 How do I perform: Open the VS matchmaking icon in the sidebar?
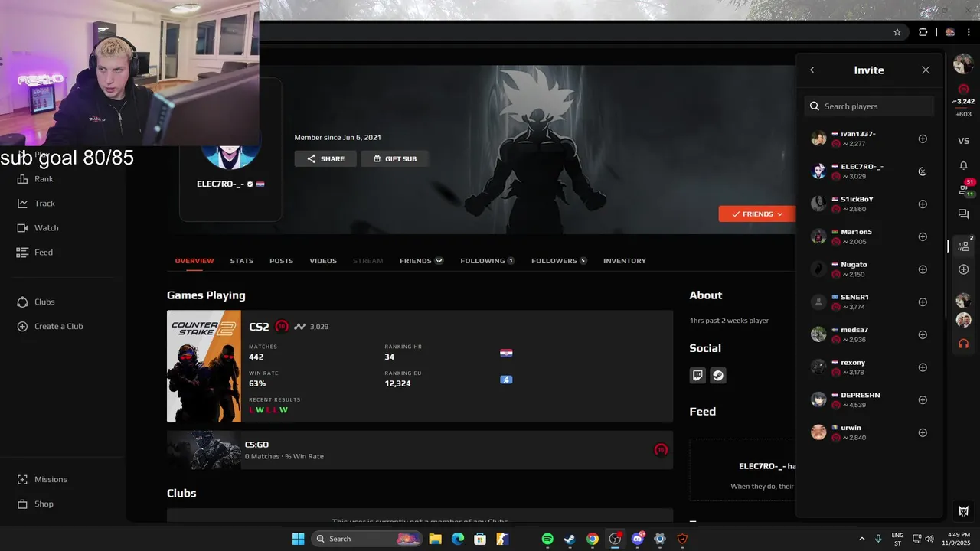(964, 141)
